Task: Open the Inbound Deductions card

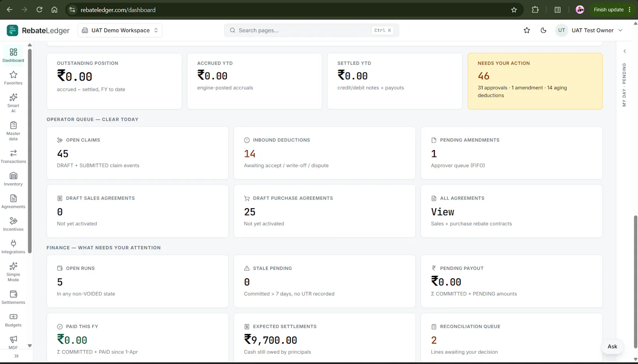Action: coord(325,153)
